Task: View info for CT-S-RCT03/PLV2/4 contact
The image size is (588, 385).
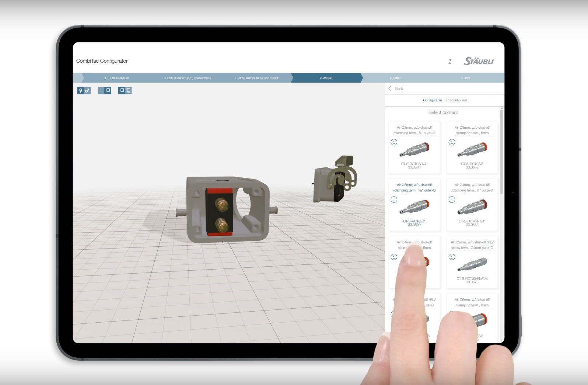Action: [x=452, y=257]
